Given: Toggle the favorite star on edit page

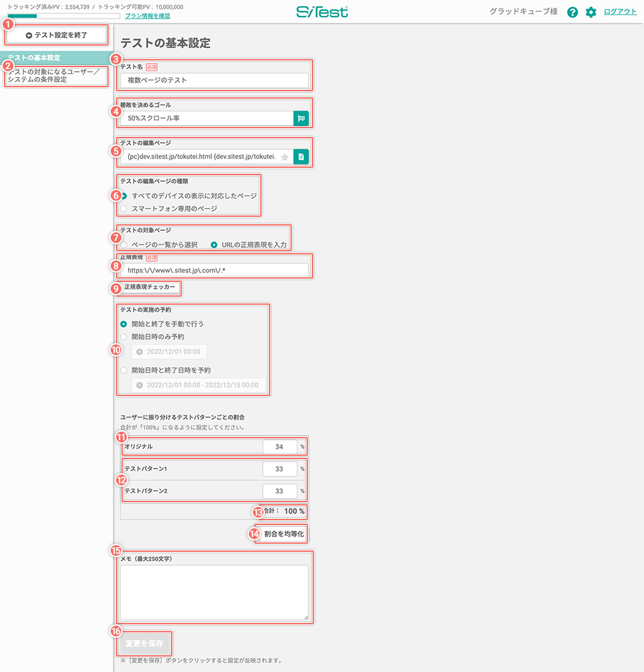Looking at the screenshot, I should (284, 157).
